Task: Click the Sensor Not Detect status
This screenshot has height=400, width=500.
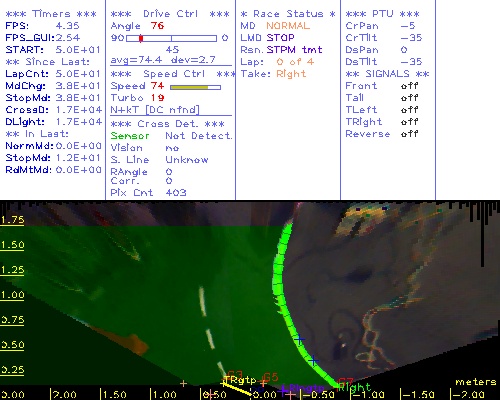Action: coord(171,136)
